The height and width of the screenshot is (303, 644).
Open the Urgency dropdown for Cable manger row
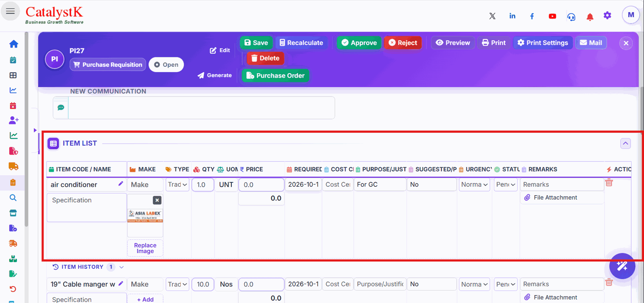pos(475,284)
